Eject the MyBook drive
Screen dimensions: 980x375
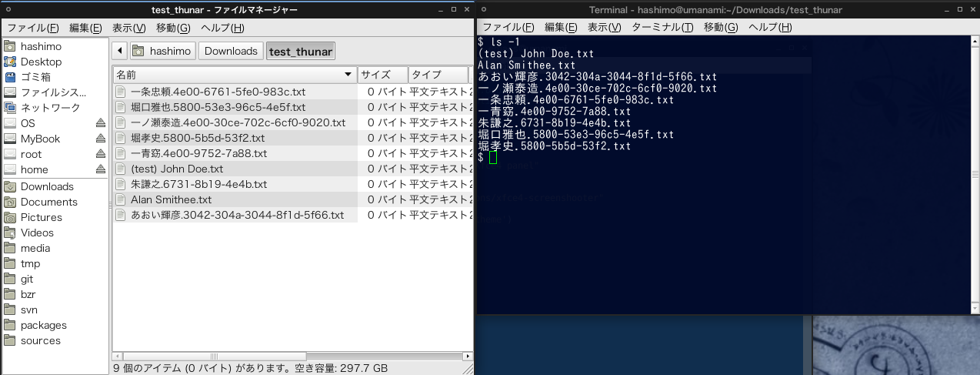[x=100, y=139]
